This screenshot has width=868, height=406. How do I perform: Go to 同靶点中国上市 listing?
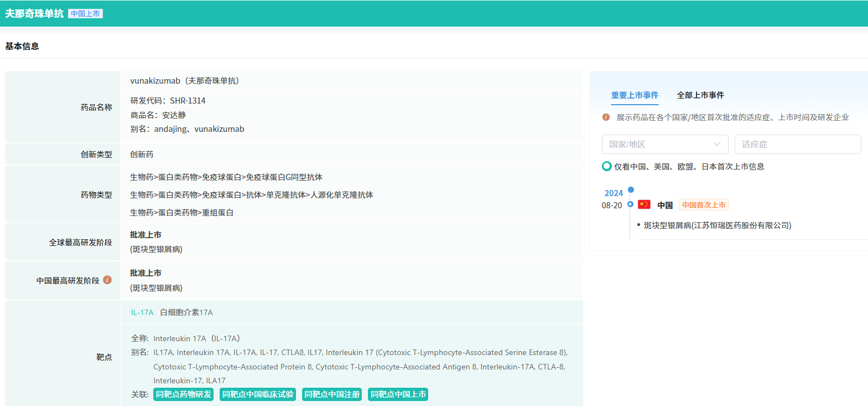(398, 394)
